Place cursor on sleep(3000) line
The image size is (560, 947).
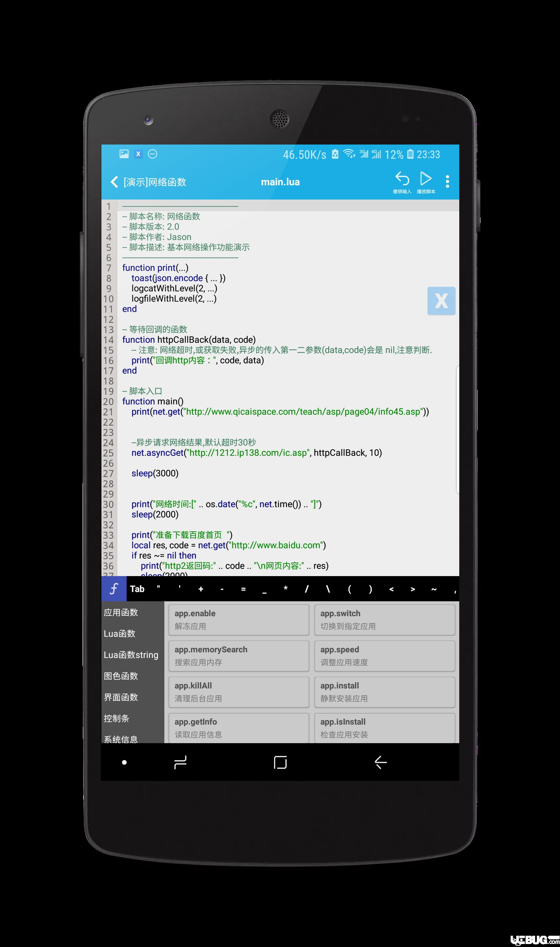(155, 473)
